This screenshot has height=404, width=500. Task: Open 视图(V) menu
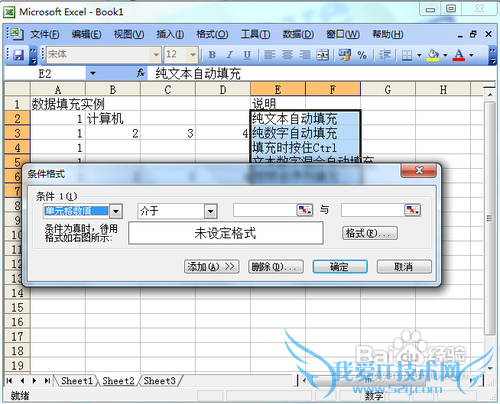click(129, 34)
